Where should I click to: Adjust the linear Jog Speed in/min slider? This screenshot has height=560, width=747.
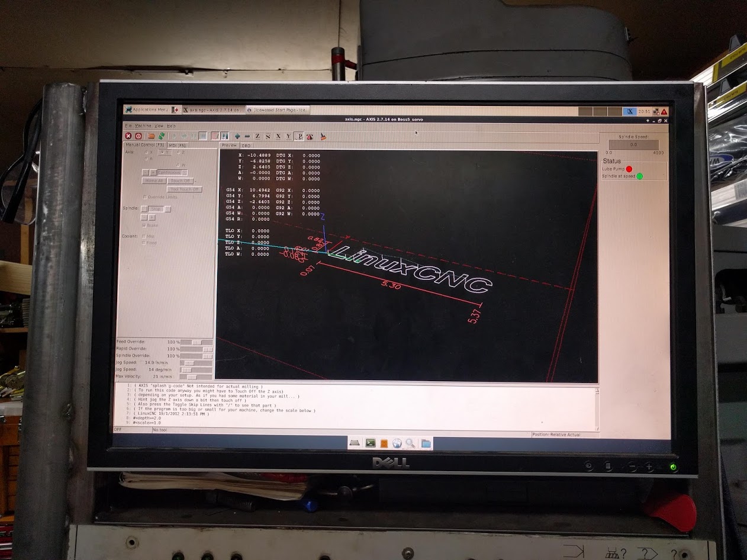[196, 363]
